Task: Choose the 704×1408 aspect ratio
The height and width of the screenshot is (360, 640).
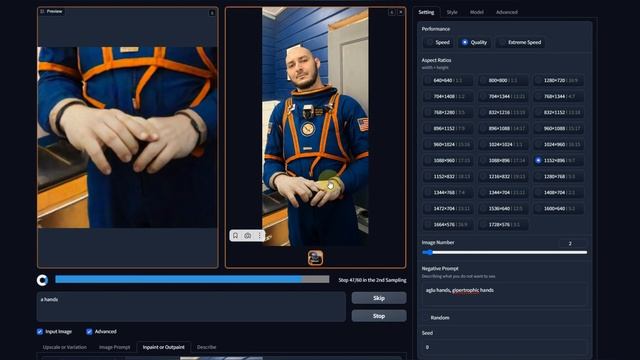Action: coord(448,96)
